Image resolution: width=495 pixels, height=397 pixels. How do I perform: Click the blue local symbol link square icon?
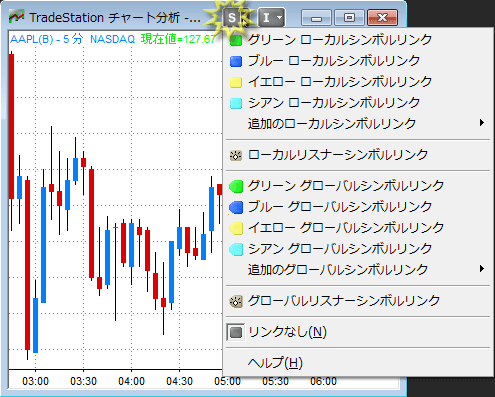(x=236, y=61)
